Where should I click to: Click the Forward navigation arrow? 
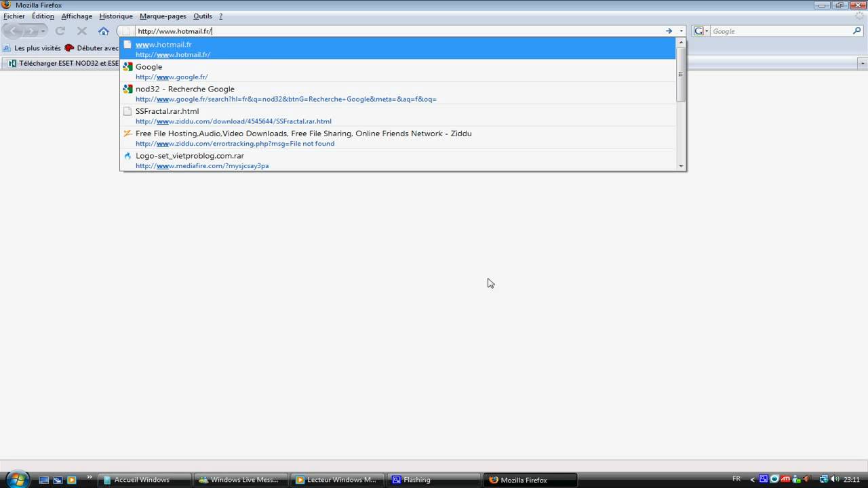31,31
